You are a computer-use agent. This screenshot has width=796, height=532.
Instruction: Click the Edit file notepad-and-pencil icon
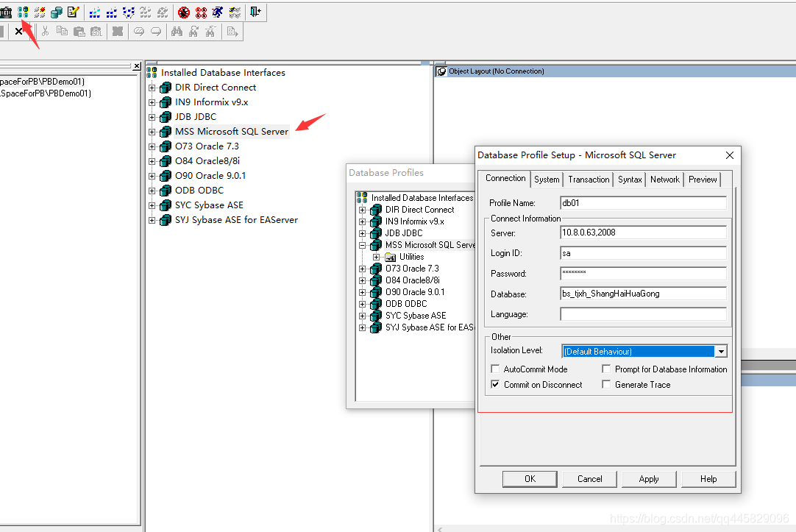pos(73,13)
